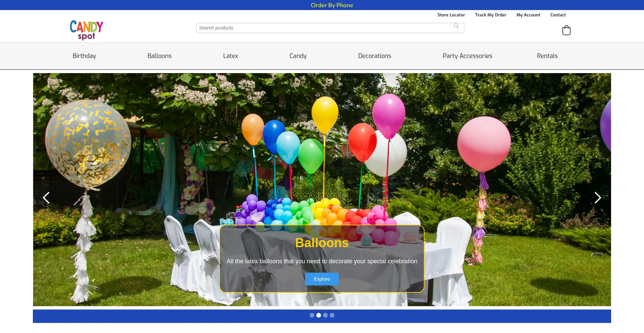The width and height of the screenshot is (644, 333).
Task: Advance to next carousel slide
Action: tap(597, 198)
